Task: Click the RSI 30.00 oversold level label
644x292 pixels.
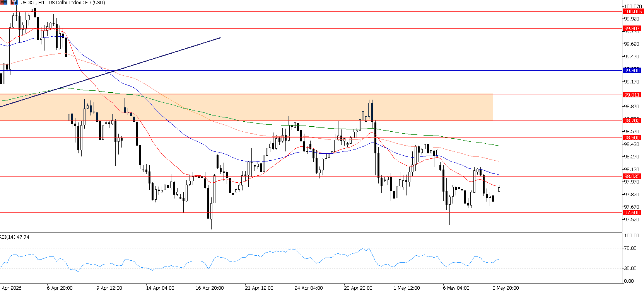Action: (x=630, y=268)
